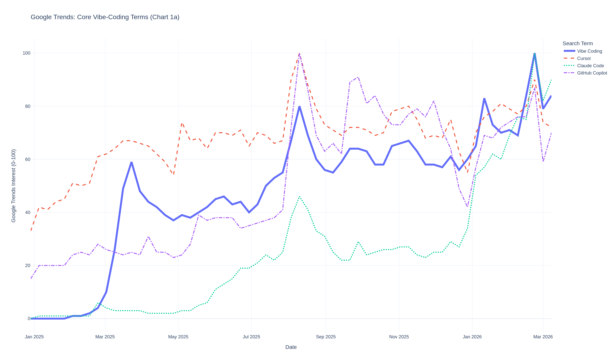Hide the GitHub Copilot legend label
The image size is (614, 364).
pyautogui.click(x=592, y=73)
